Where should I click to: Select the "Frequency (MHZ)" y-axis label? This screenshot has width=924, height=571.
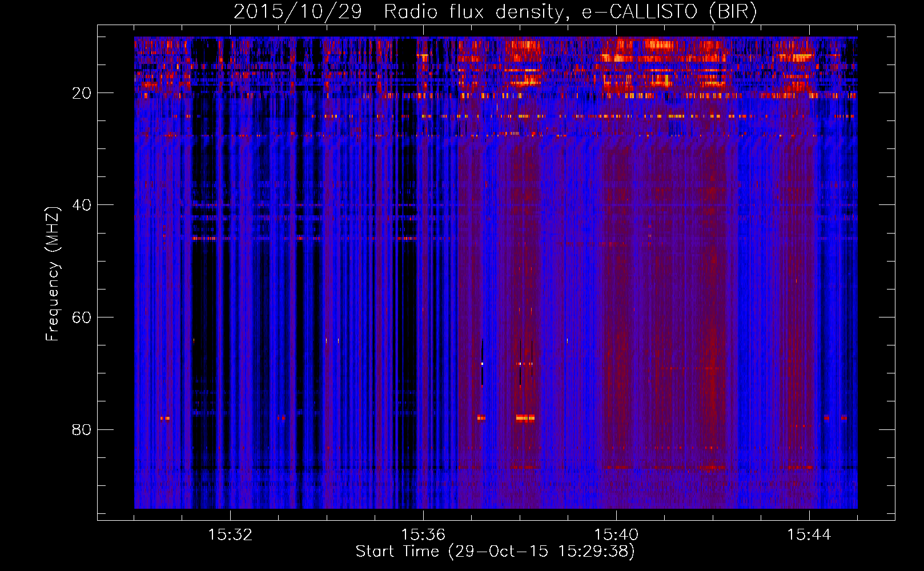(x=53, y=274)
